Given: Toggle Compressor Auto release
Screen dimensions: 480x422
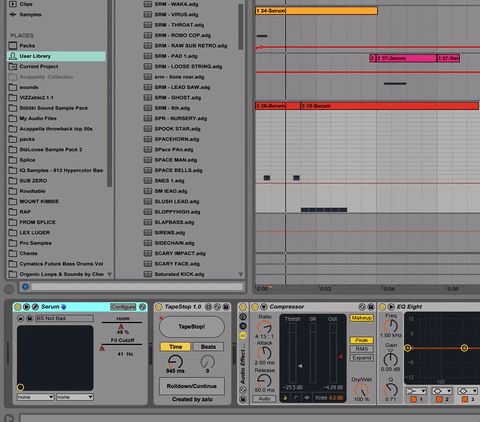Looking at the screenshot, I should (x=264, y=398).
